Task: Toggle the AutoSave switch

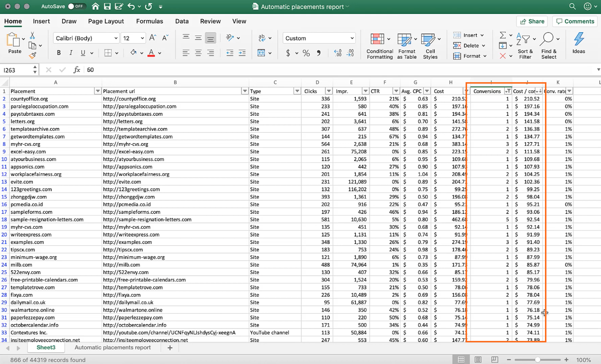Action: point(76,6)
